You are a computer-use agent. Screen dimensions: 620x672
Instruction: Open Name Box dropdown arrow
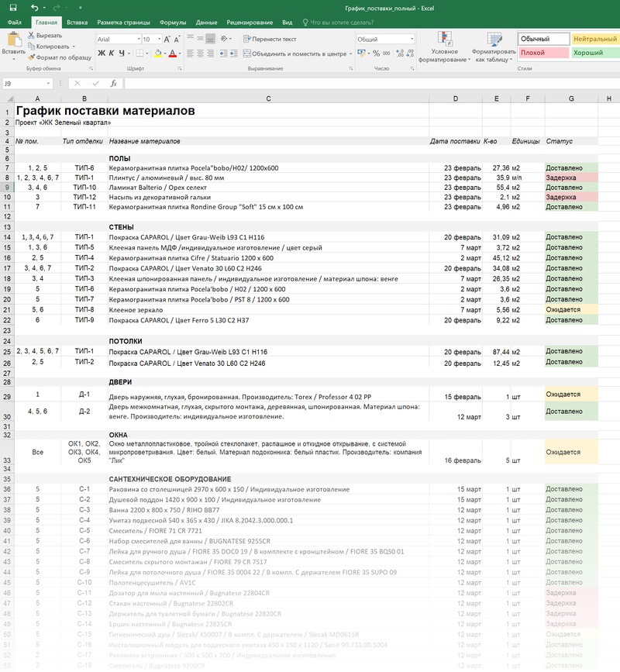point(48,84)
